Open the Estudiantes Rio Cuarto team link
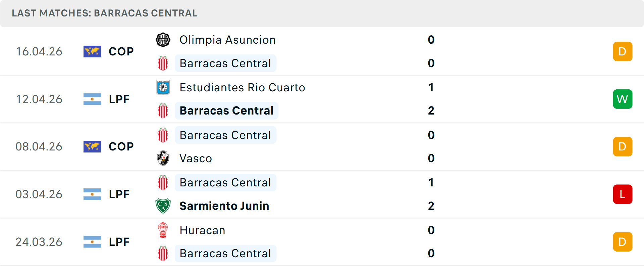The height and width of the screenshot is (266, 644). point(242,87)
